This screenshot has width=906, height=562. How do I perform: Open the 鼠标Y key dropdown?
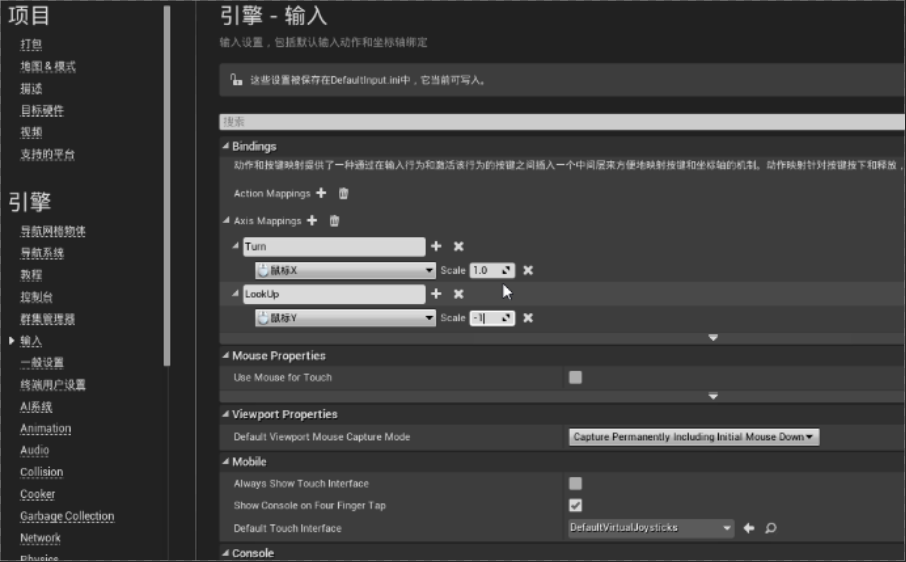pos(346,318)
